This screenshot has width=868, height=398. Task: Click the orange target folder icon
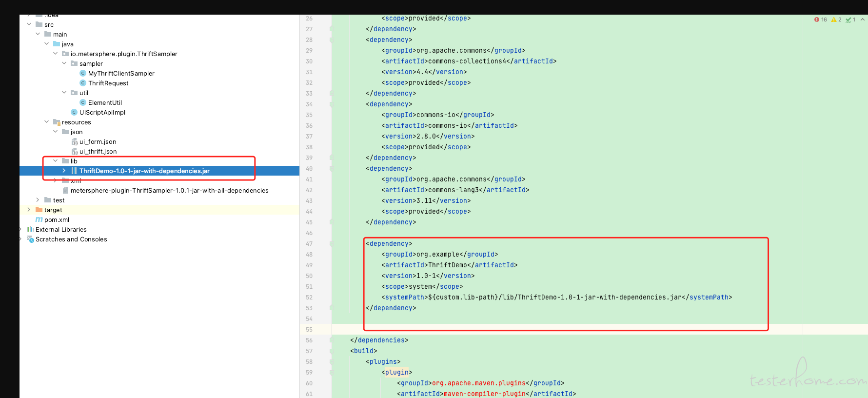(x=39, y=210)
